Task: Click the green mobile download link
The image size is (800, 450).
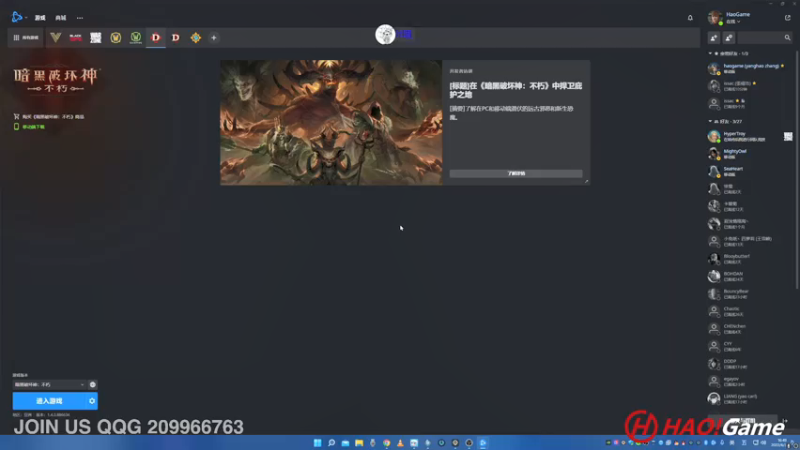Action: tap(30, 127)
